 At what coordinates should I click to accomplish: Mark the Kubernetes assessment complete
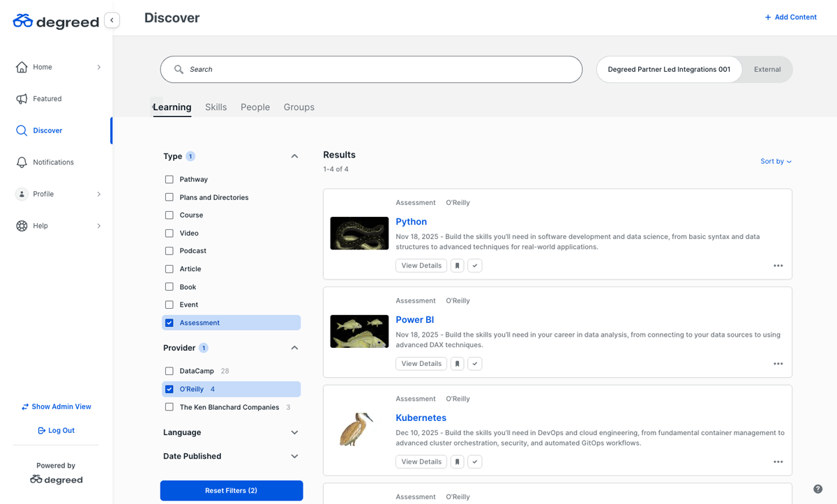475,461
